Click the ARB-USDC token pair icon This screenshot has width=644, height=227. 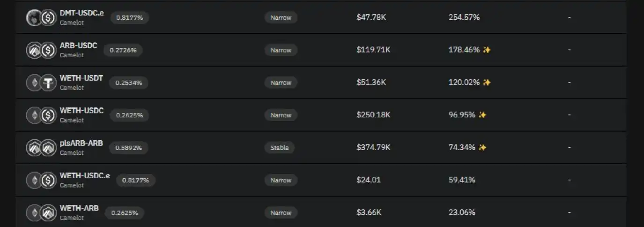[x=41, y=50]
